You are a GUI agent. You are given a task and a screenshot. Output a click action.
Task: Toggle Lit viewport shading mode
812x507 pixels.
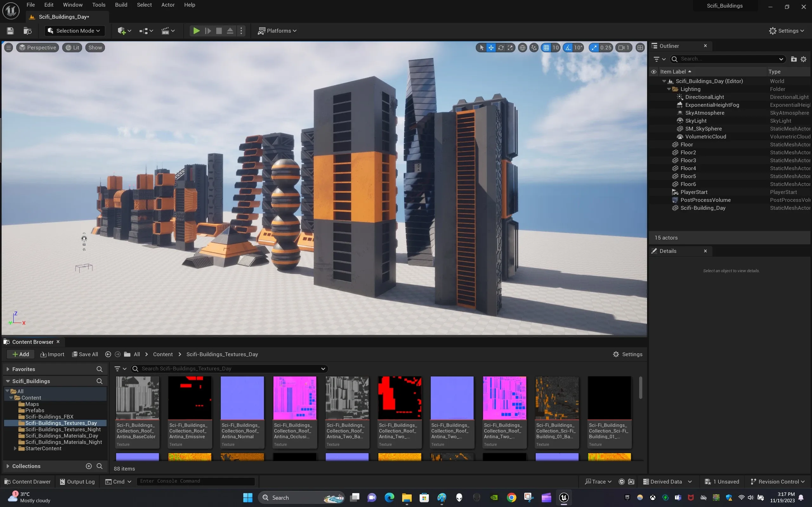pos(72,47)
